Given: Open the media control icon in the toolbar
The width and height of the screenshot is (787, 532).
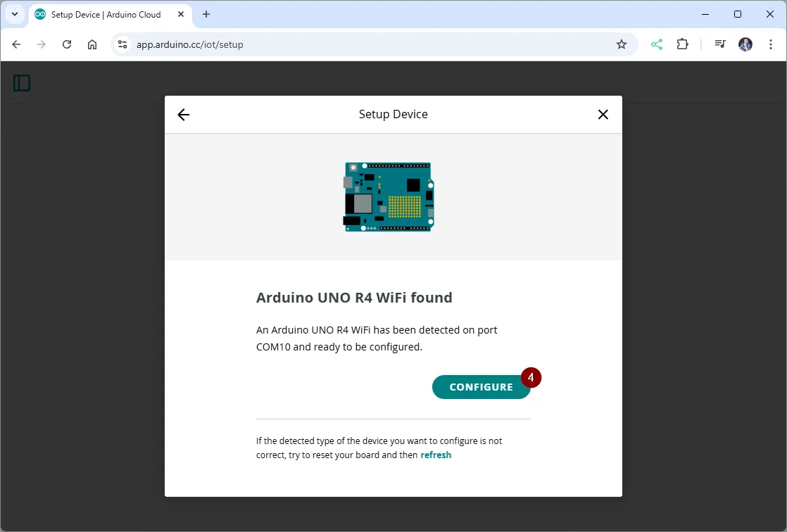Looking at the screenshot, I should point(719,44).
